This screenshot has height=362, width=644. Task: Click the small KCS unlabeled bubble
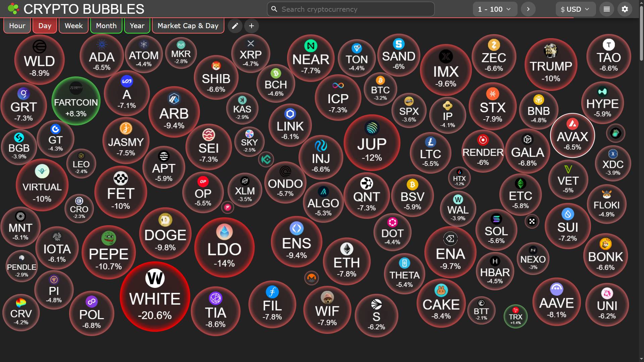click(x=266, y=160)
